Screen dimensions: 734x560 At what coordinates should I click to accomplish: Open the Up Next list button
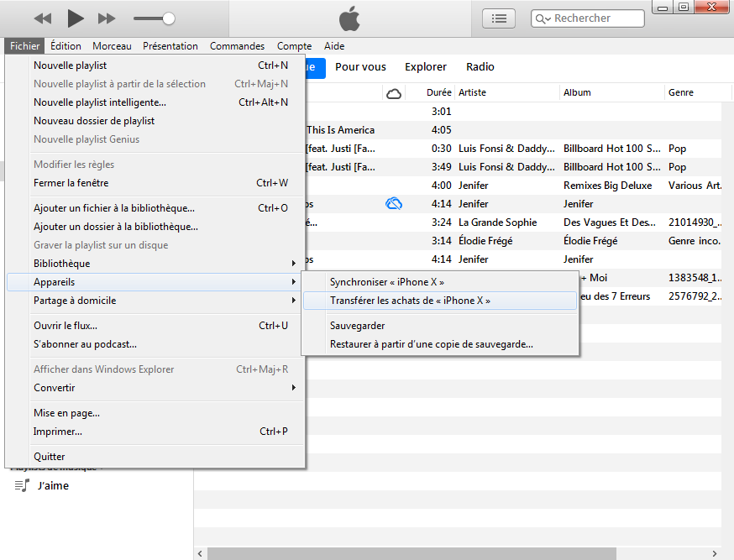click(x=499, y=18)
